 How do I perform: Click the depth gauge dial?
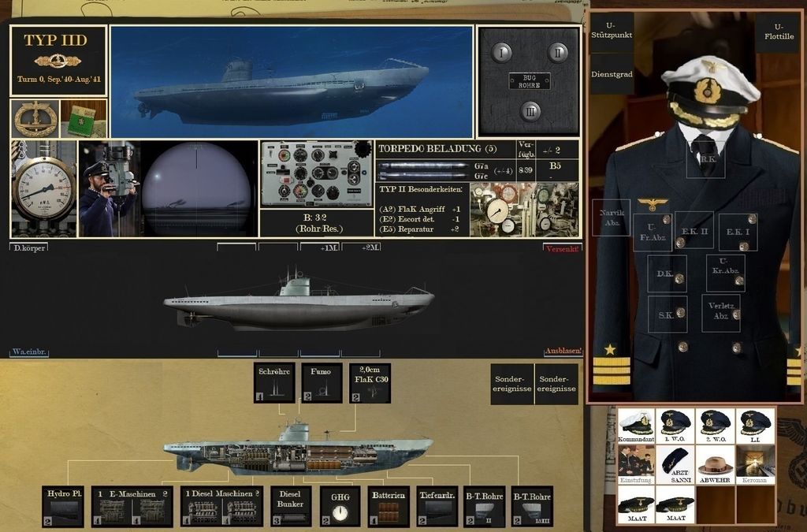pos(43,189)
